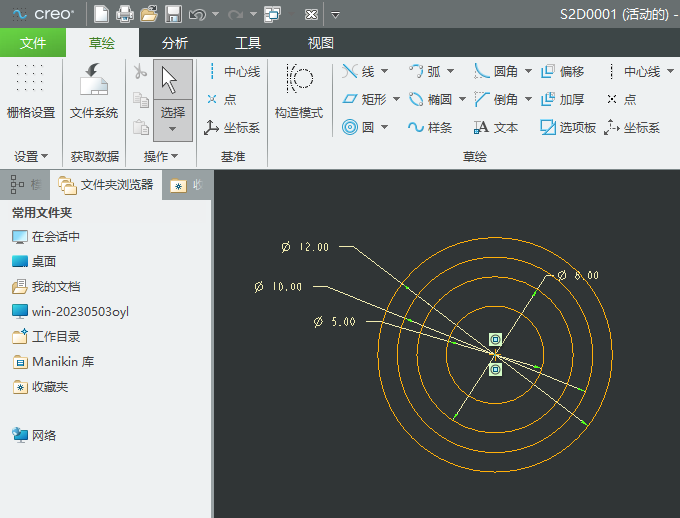Click the 12.00 diameter dimension value
Screen dimensions: 680x518
pyautogui.click(x=313, y=247)
